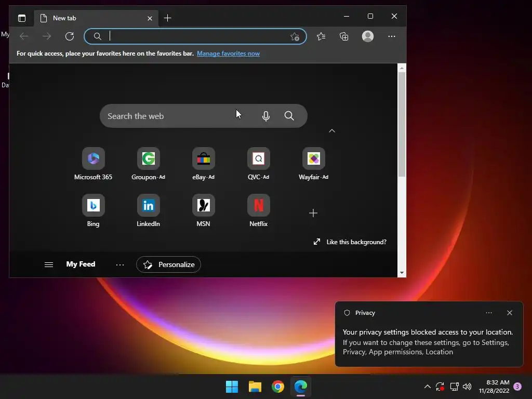Open Google Chrome from the taskbar
The image size is (532, 399).
[x=278, y=387]
